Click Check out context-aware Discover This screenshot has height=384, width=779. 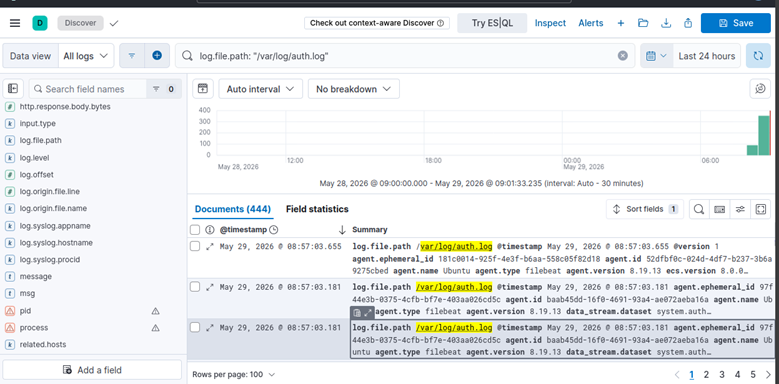click(x=377, y=23)
